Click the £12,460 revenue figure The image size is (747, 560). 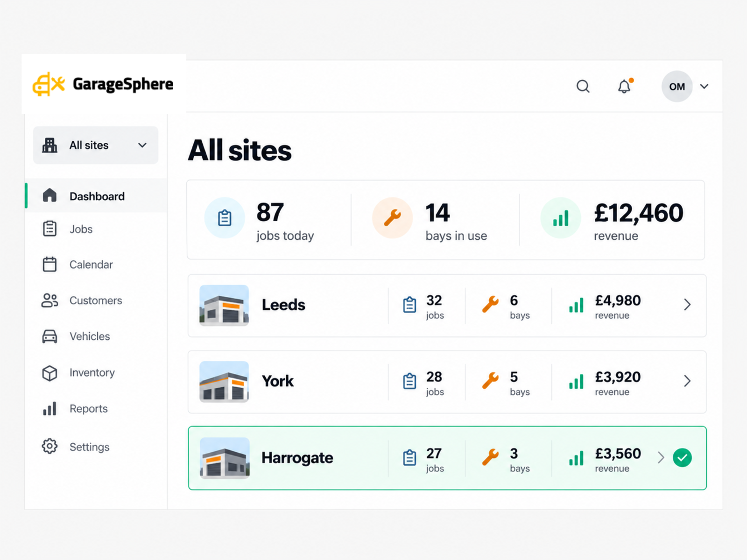[639, 213]
